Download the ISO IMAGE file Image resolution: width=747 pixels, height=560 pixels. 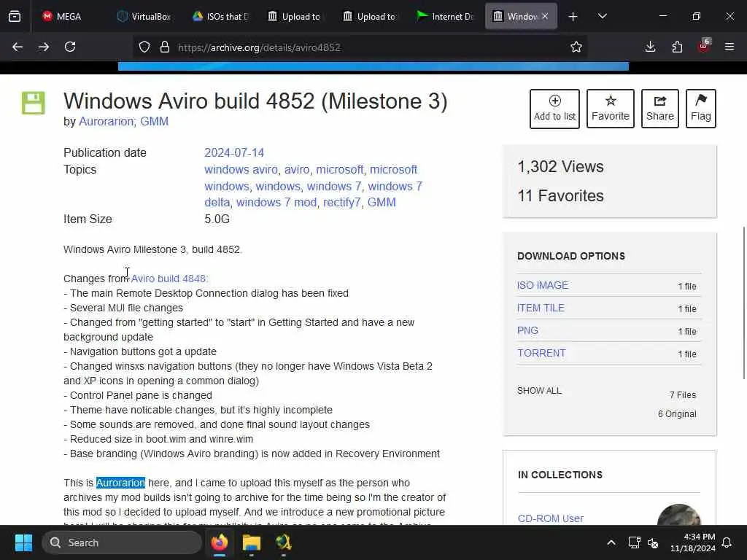543,285
